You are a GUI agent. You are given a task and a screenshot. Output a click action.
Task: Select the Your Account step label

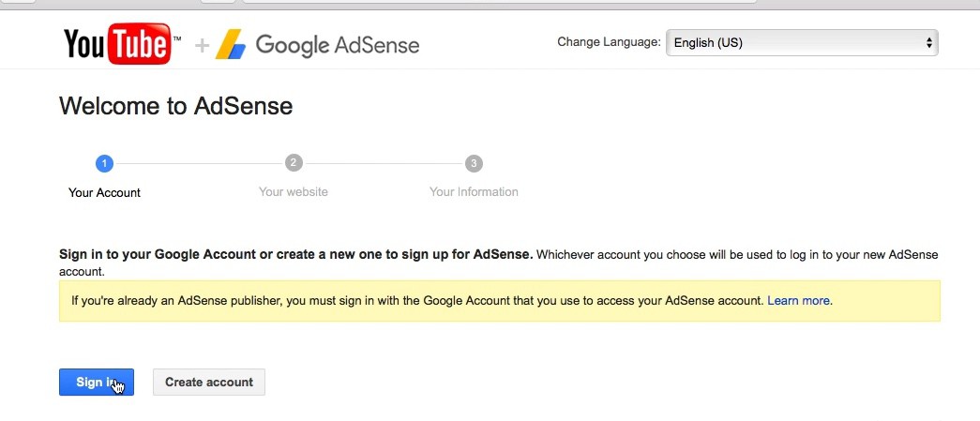click(104, 192)
